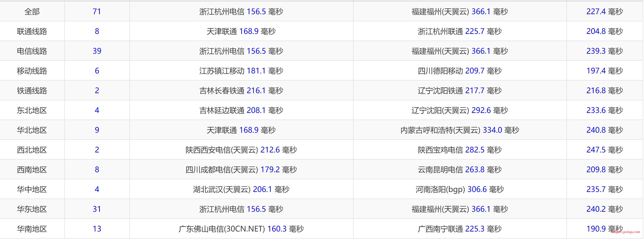
Task: Select average value 227.4 毫秒
Action: click(605, 12)
